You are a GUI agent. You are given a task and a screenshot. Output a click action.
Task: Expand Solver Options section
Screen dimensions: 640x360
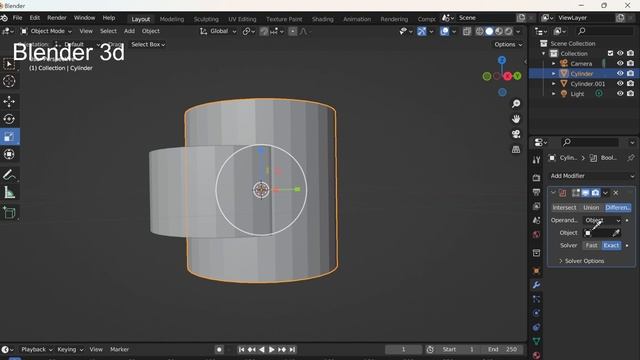click(x=582, y=261)
